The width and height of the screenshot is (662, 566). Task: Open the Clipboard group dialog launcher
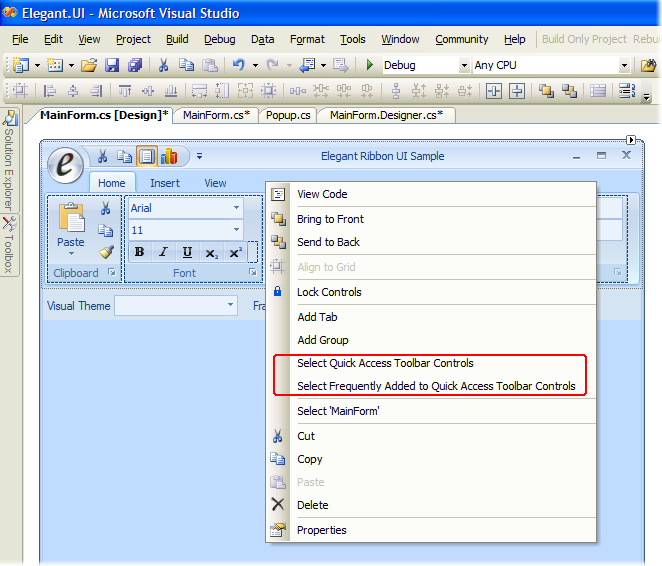pos(112,272)
